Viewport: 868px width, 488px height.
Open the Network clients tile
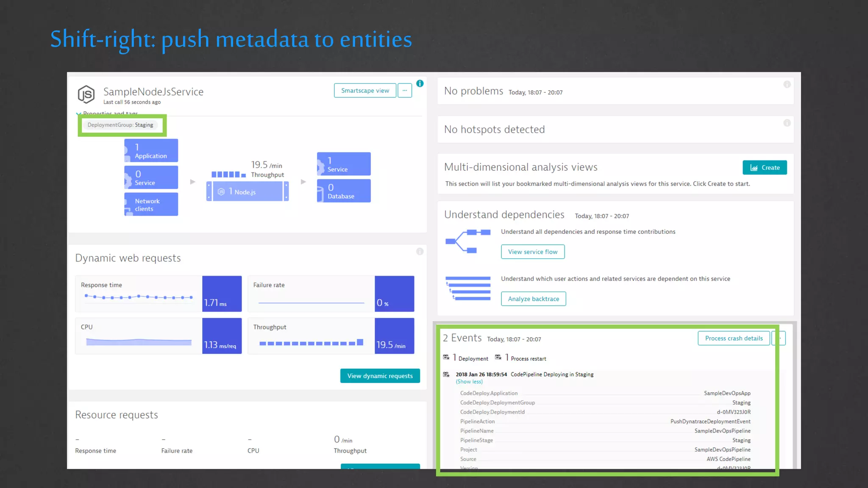(151, 205)
